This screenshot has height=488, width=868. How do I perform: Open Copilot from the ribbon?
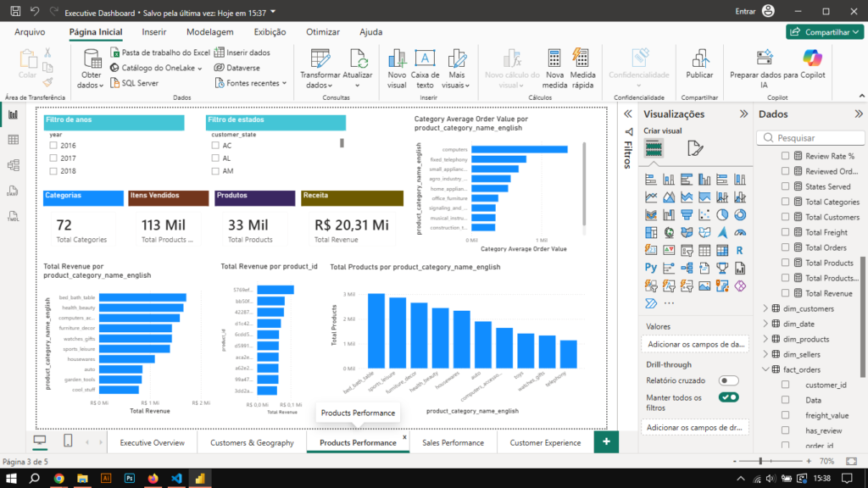812,64
